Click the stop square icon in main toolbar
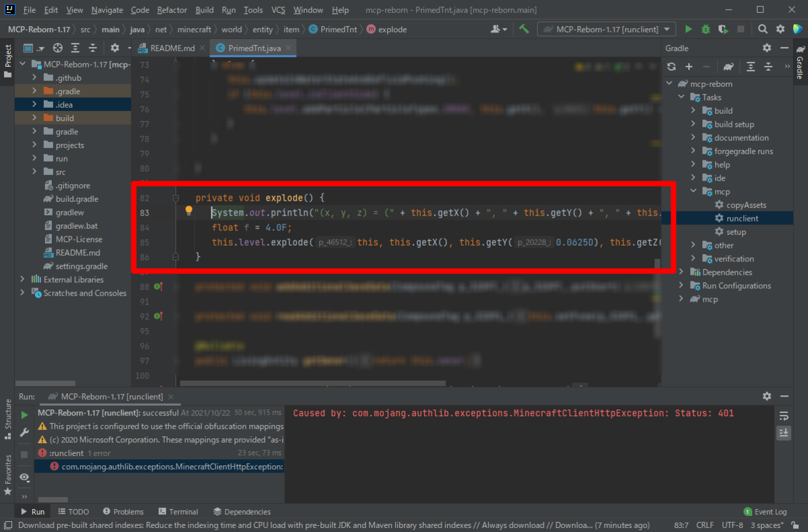 (741, 30)
